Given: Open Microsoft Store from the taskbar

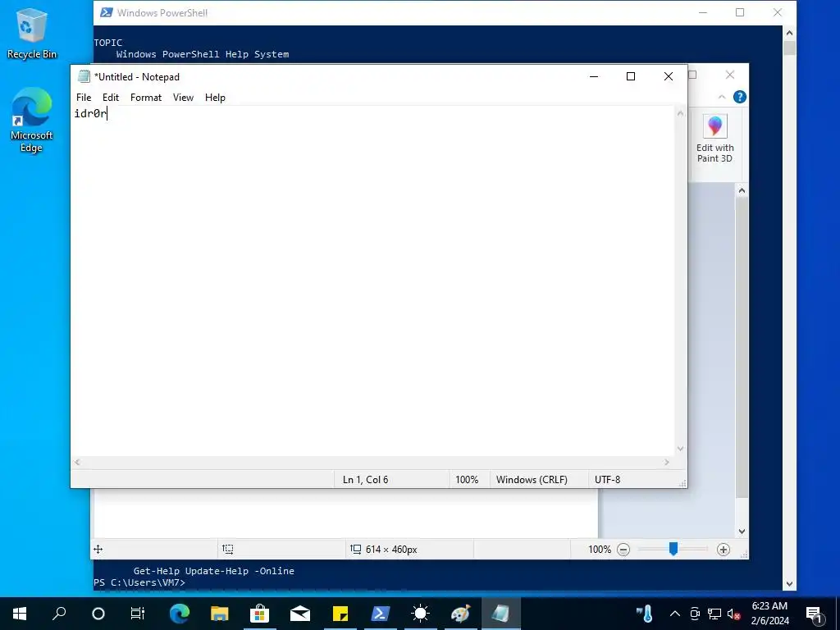Looking at the screenshot, I should [260, 614].
